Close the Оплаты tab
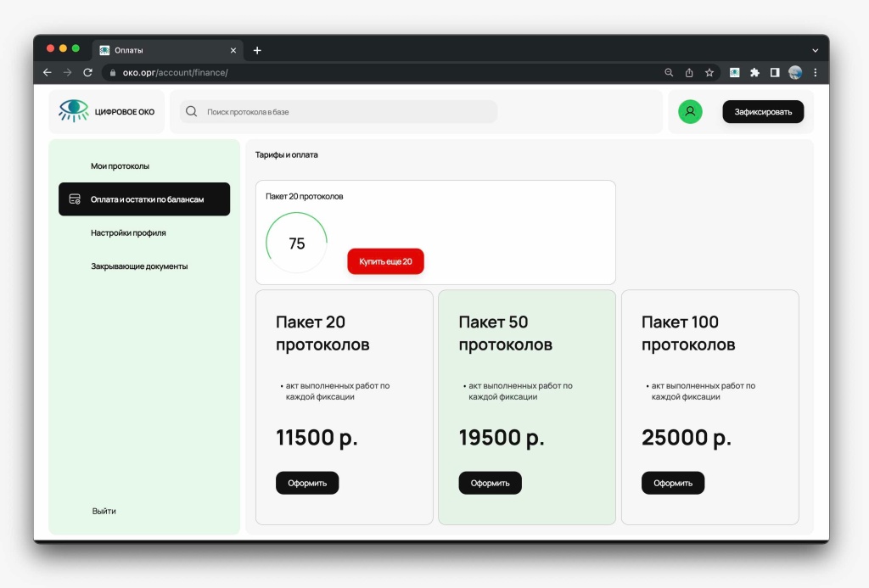The height and width of the screenshot is (588, 869). 233,50
